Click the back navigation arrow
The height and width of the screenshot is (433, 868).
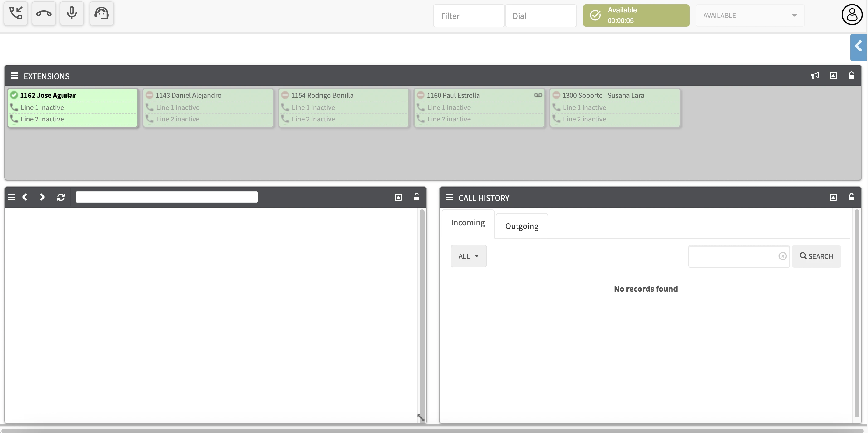pyautogui.click(x=25, y=197)
